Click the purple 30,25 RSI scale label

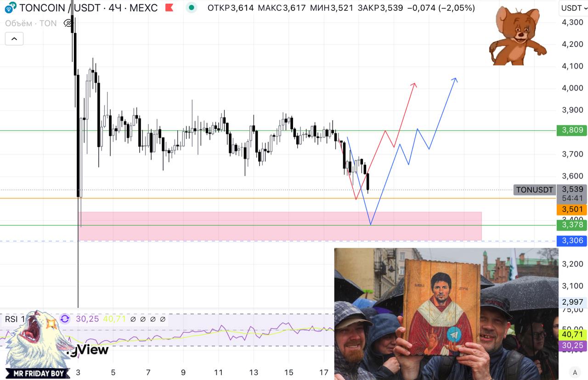coord(572,346)
